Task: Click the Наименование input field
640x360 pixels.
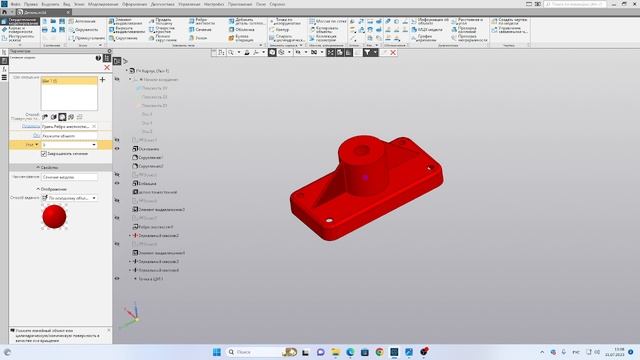Action: coord(69,177)
